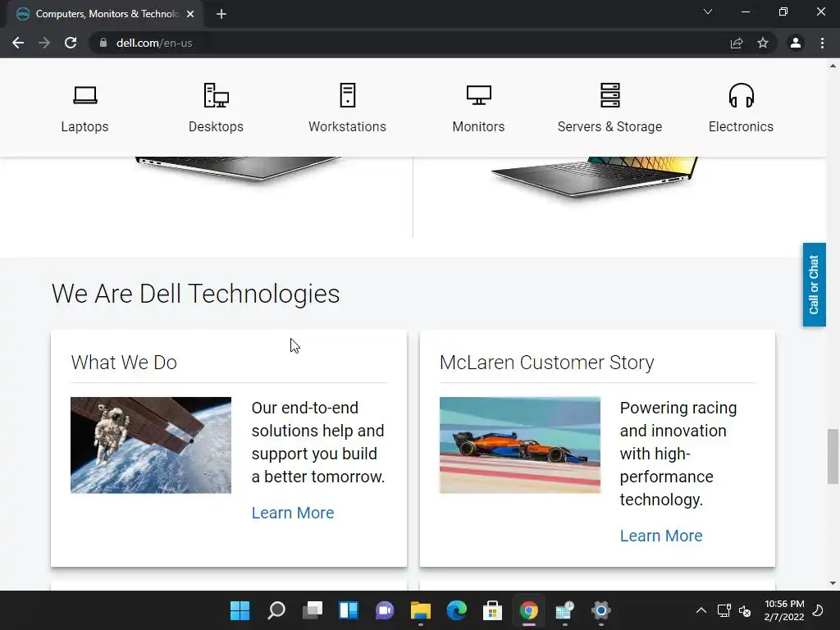
Task: Open the Electronics headphones icon
Action: pyautogui.click(x=741, y=95)
